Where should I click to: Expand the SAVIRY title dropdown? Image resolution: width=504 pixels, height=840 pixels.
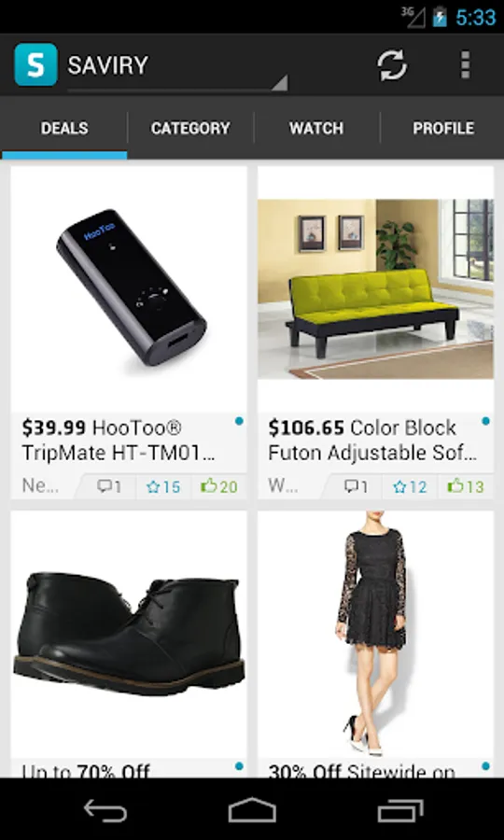pos(177,67)
